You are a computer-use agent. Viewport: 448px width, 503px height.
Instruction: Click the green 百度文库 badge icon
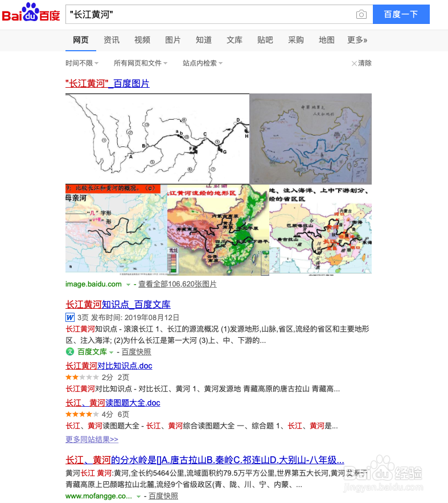[x=70, y=351]
